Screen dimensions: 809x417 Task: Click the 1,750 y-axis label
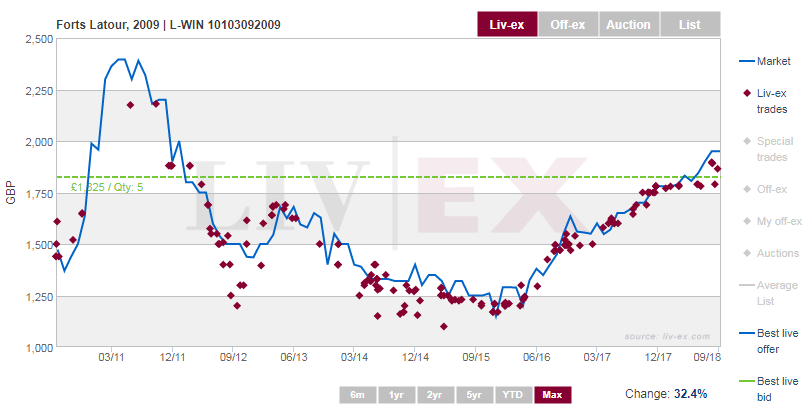tap(39, 194)
